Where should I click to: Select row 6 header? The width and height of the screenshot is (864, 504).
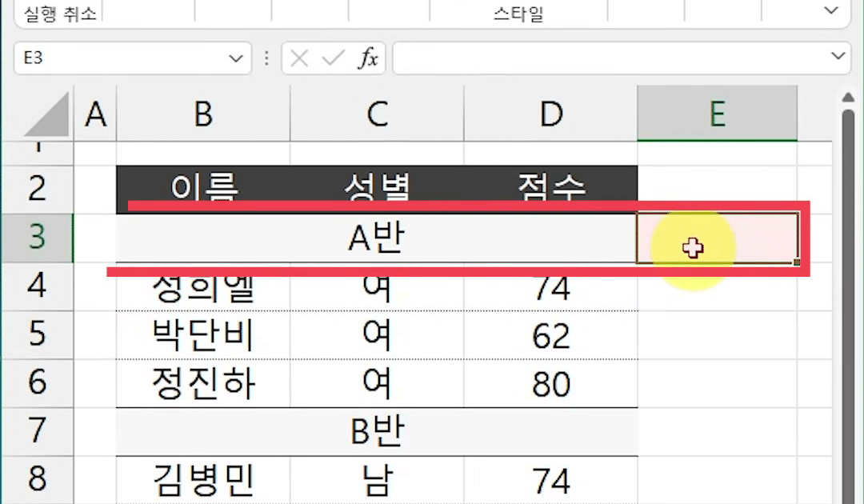(37, 383)
